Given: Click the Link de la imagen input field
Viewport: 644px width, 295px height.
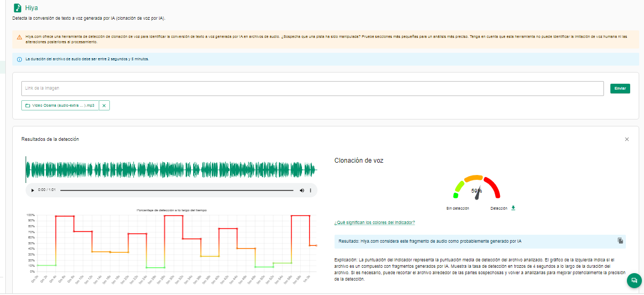Looking at the screenshot, I should pyautogui.click(x=313, y=88).
